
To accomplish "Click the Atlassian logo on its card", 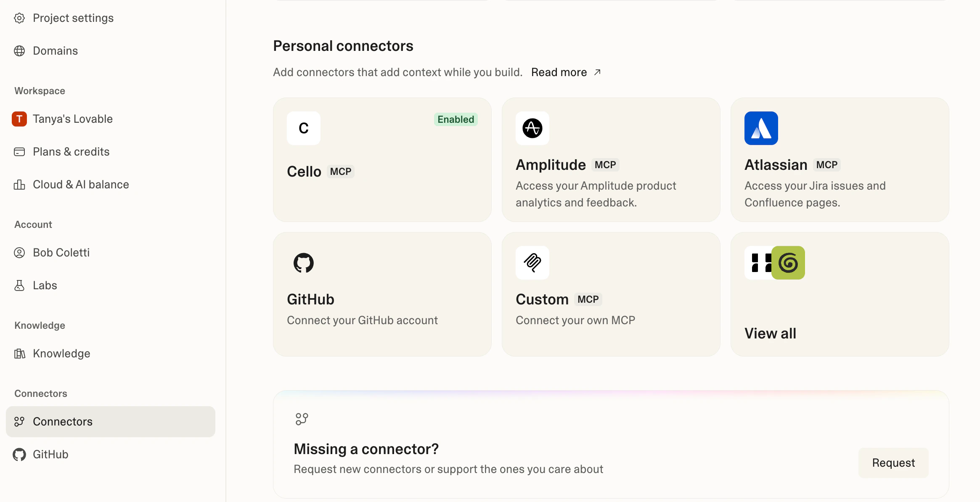I will 761,128.
